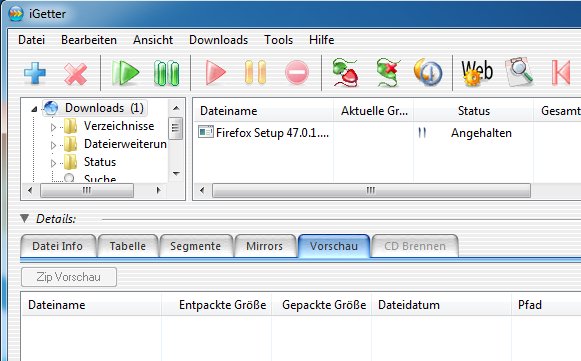Sort by Status column header

tap(474, 110)
